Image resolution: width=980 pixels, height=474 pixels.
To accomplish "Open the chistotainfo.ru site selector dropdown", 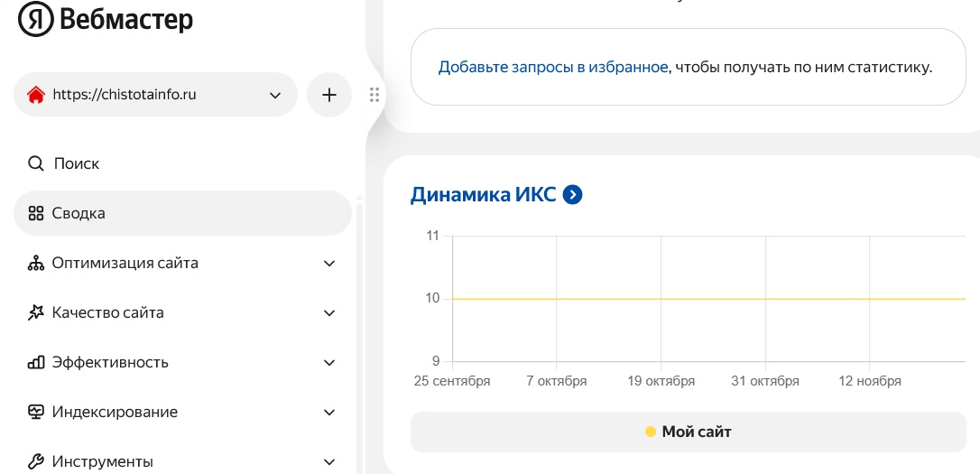I will pyautogui.click(x=275, y=95).
